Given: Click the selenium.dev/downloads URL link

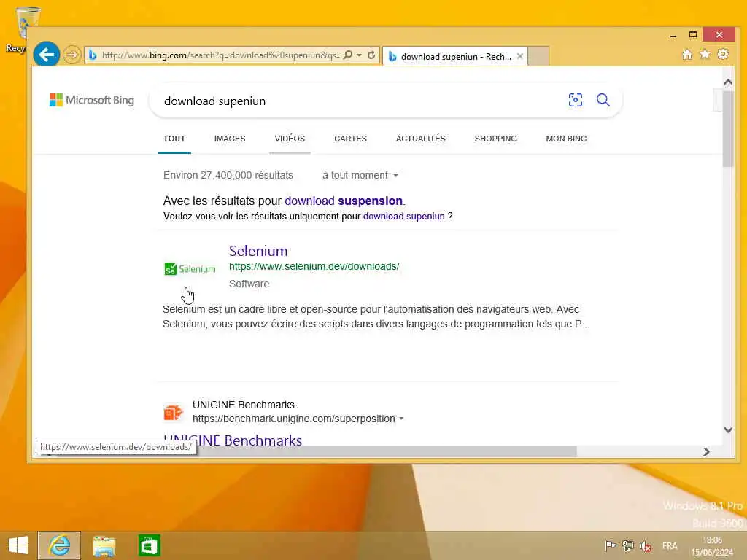Looking at the screenshot, I should (x=314, y=266).
